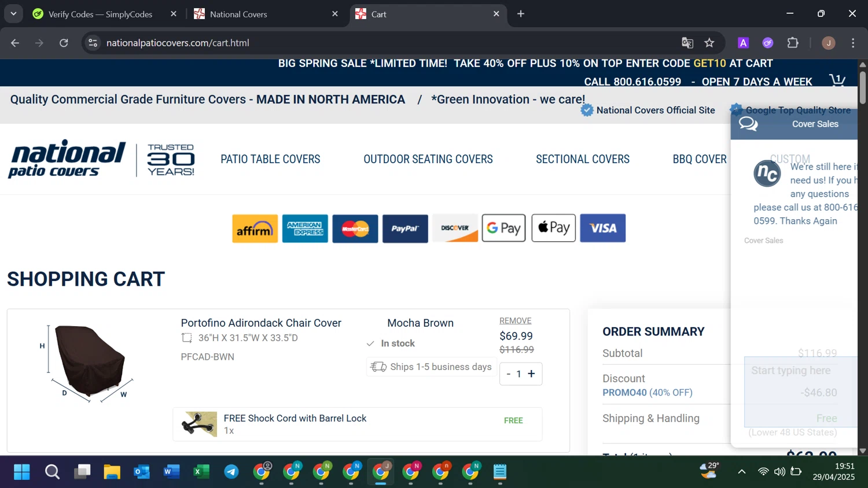The image size is (868, 488).
Task: Open the Notepad app in taskbar
Action: [x=501, y=472]
